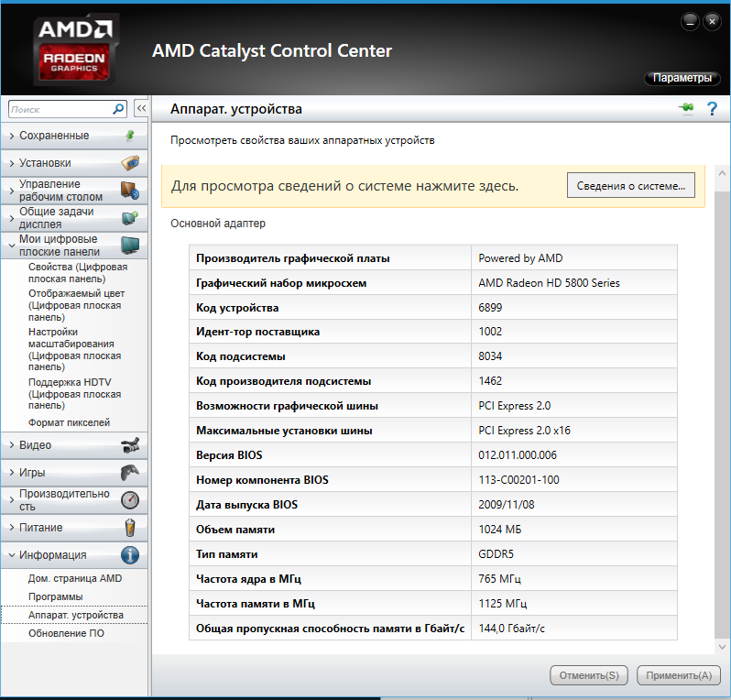Open Дом. страница AMD link
Image resolution: width=731 pixels, height=700 pixels.
[x=74, y=578]
